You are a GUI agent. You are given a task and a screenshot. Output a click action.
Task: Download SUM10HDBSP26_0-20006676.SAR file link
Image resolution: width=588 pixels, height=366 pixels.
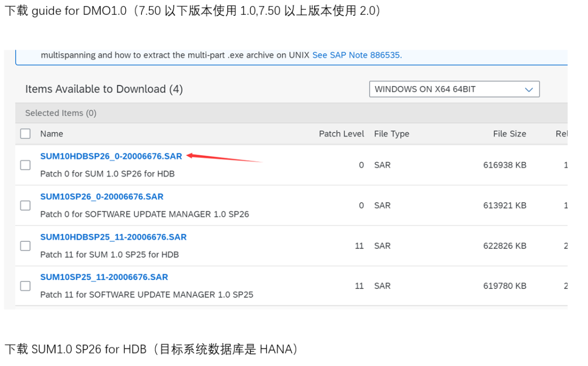[111, 156]
